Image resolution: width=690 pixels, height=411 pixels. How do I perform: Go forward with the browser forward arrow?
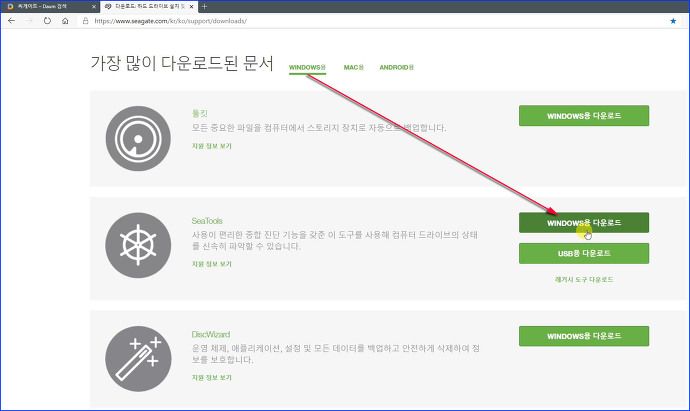pyautogui.click(x=29, y=21)
